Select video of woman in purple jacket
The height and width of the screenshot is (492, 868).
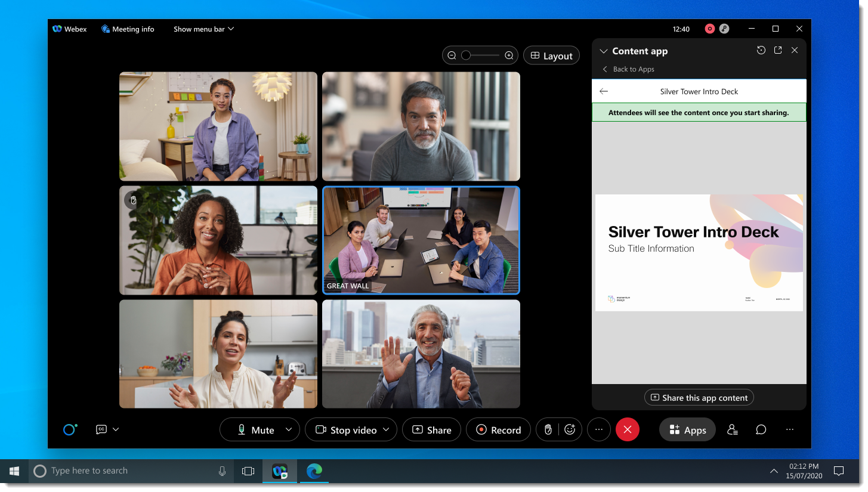218,126
